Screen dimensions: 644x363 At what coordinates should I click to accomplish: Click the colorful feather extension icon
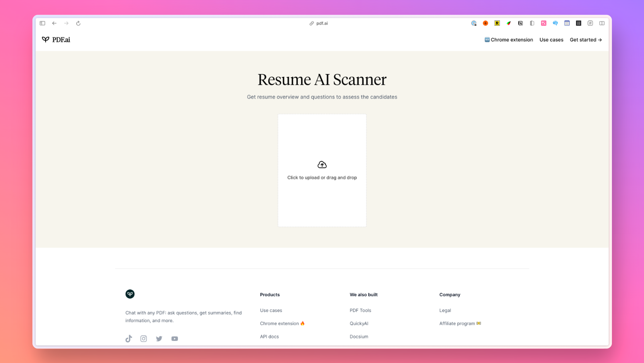[x=509, y=23]
